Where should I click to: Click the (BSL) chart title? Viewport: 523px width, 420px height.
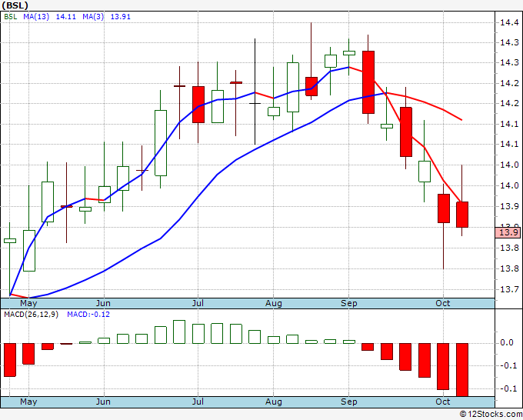point(15,5)
